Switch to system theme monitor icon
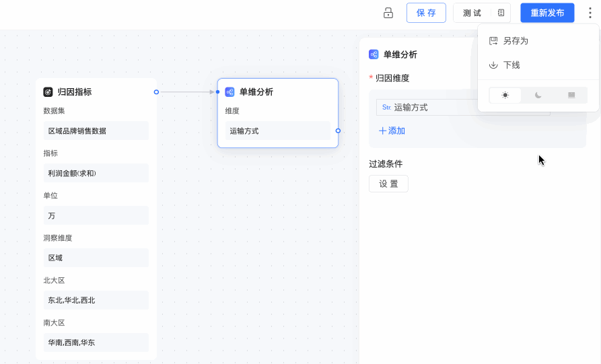Viewport: 601px width, 364px height. pyautogui.click(x=571, y=96)
